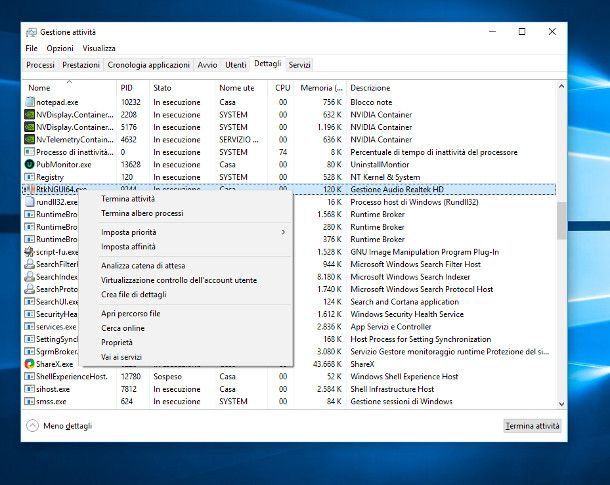Click the scrollbar down arrow

tap(561, 404)
